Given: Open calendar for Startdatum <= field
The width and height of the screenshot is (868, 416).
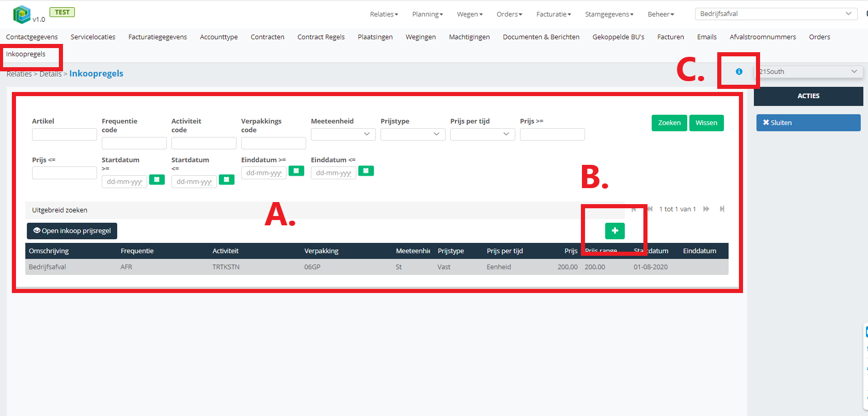Looking at the screenshot, I should coord(227,179).
